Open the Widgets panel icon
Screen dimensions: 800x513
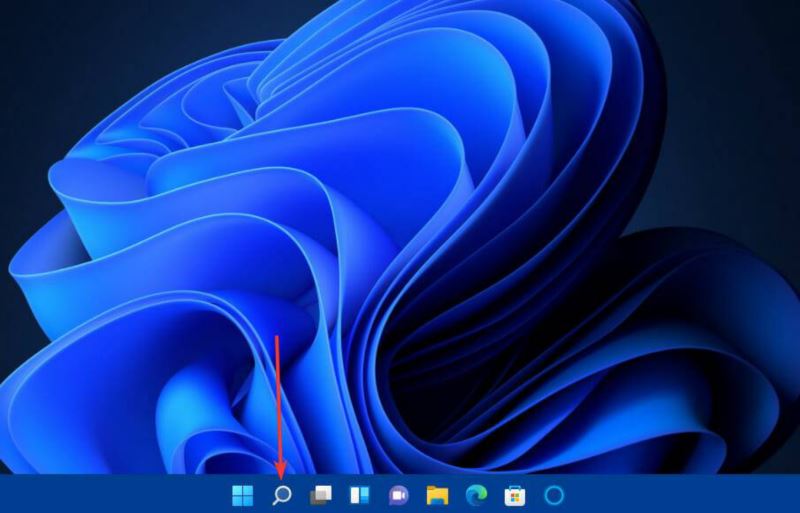tap(359, 495)
